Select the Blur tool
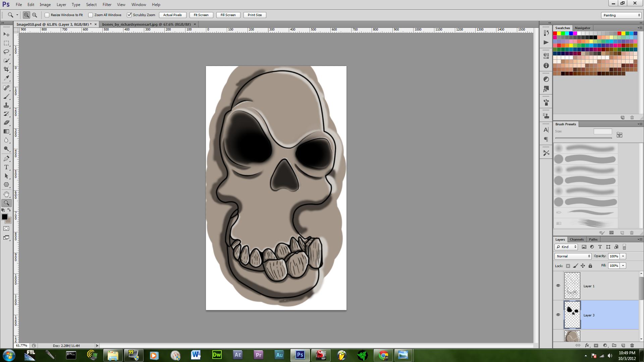Viewport: 644px width, 362px height. pos(6,140)
